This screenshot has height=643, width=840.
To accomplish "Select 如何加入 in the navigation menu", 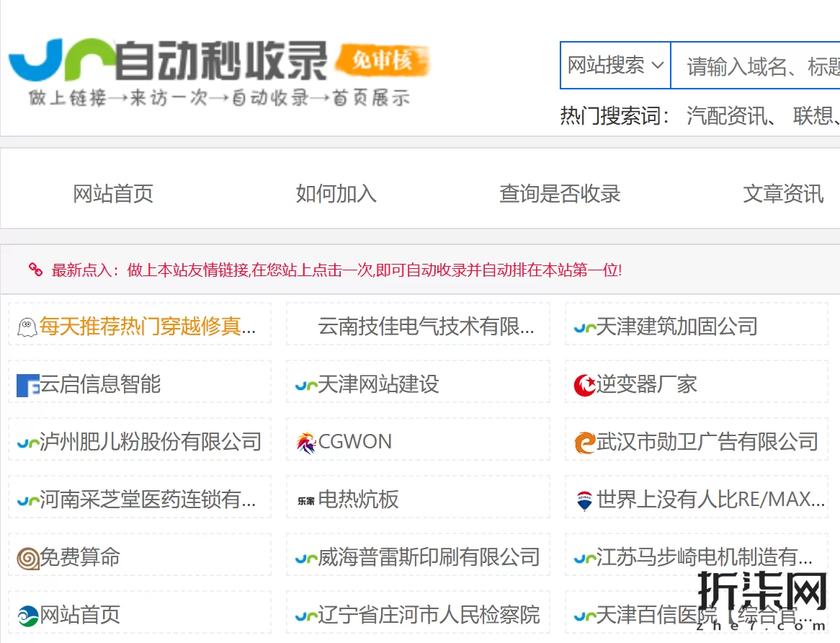I will point(335,193).
